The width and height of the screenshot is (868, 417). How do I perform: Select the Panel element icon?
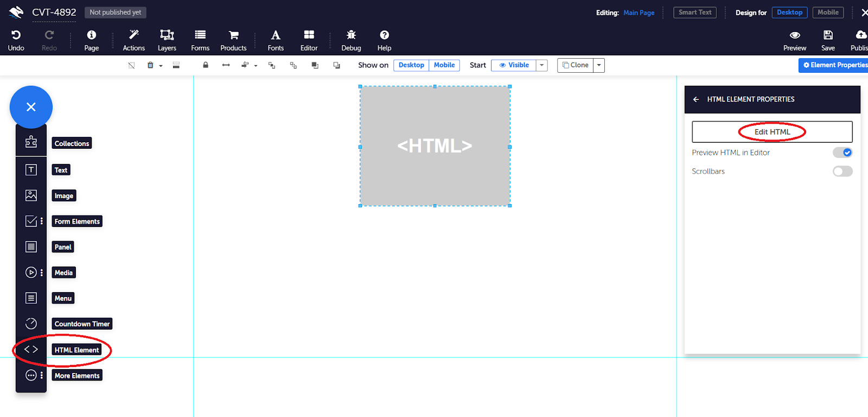pos(31,247)
